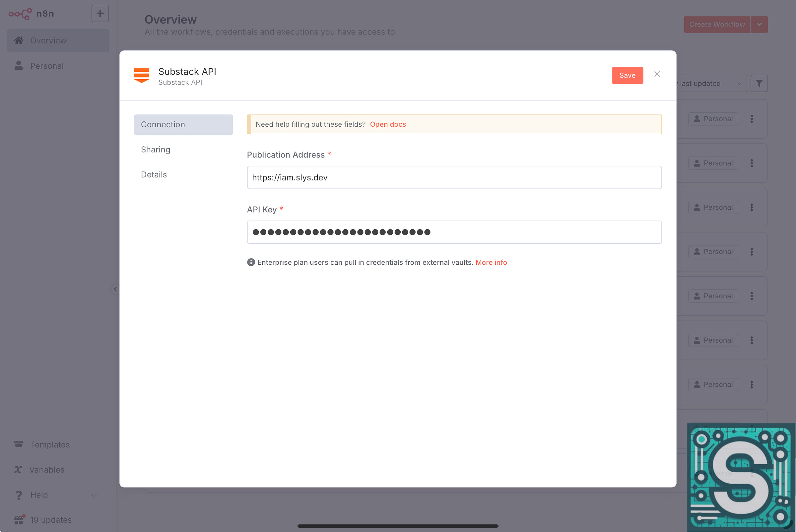Screen dimensions: 796x532
Task: Click the Substack logo icon in dialog
Action: [x=142, y=75]
